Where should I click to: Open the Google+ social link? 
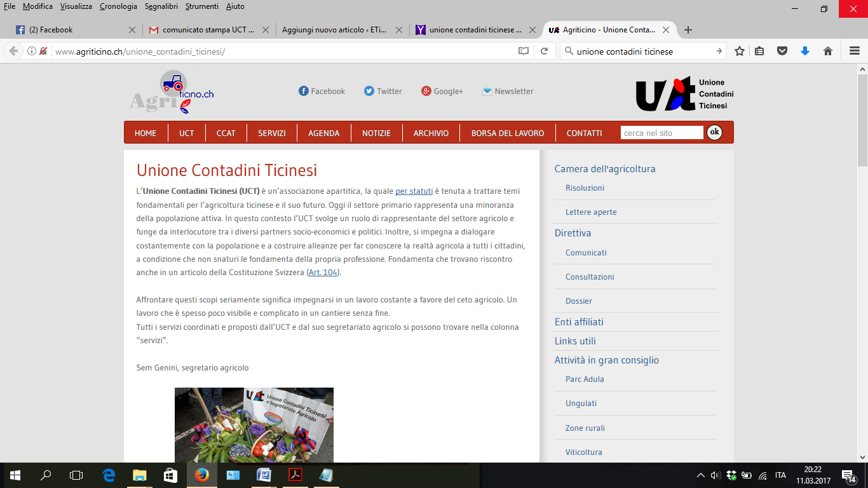pos(442,91)
